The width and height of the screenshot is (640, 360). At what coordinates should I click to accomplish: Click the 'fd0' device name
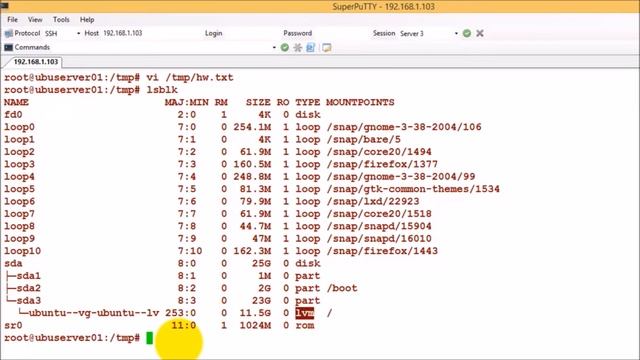13,115
